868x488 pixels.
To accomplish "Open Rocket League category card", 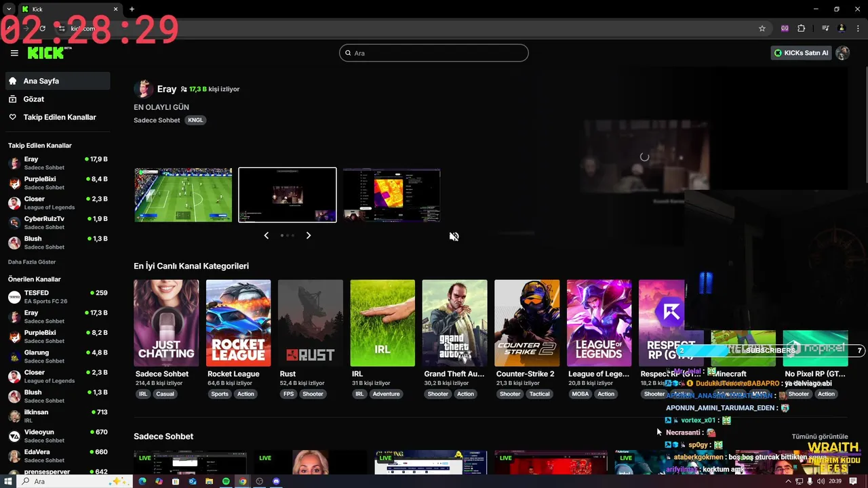I will point(238,323).
